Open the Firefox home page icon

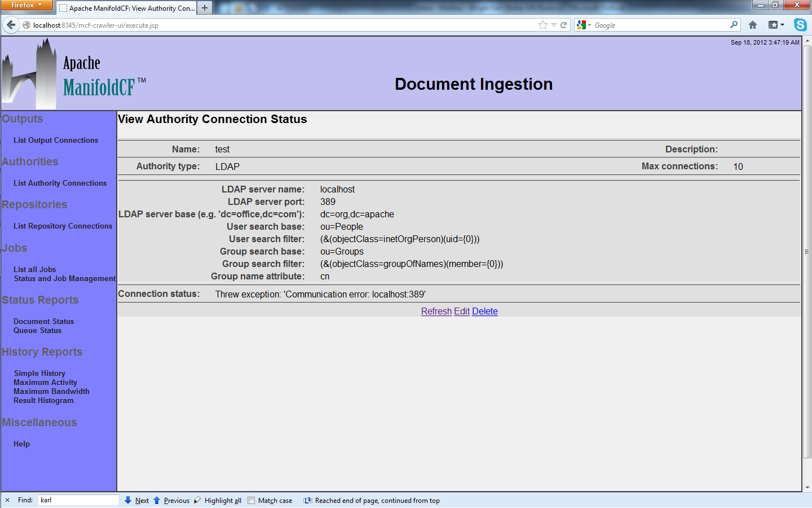pyautogui.click(x=752, y=25)
